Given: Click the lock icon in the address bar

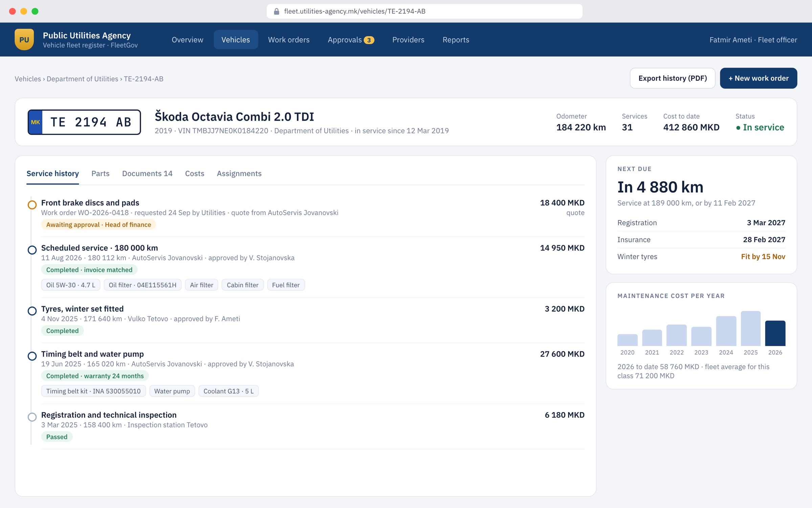Looking at the screenshot, I should coord(276,12).
